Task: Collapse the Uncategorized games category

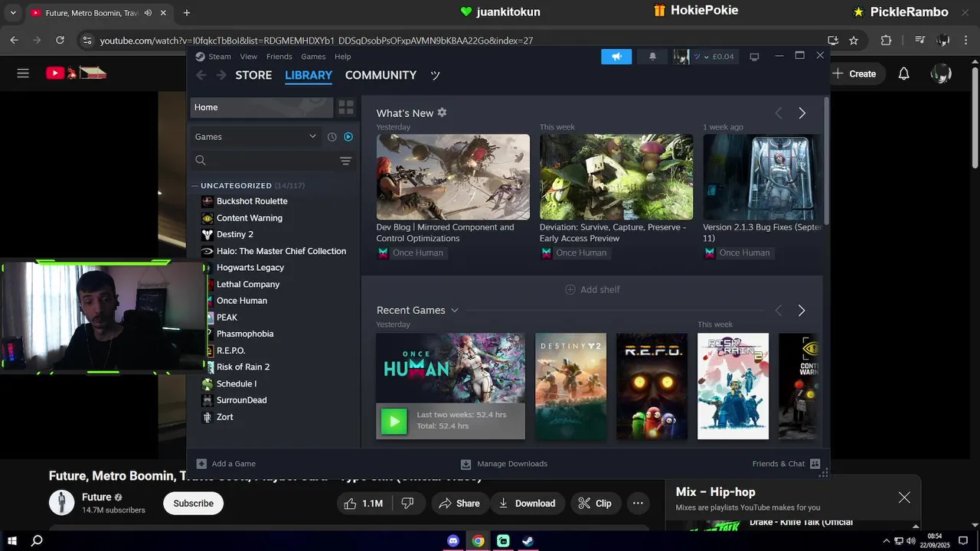Action: pyautogui.click(x=195, y=186)
